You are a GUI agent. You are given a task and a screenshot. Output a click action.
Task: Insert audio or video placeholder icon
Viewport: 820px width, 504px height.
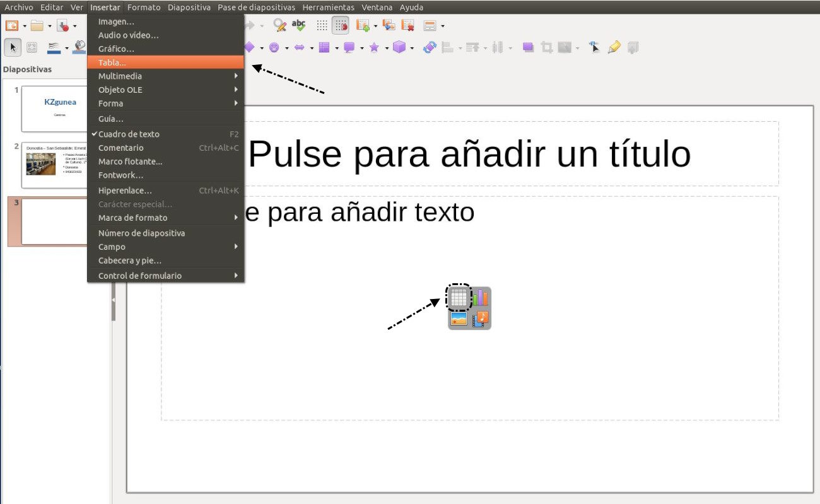(481, 319)
